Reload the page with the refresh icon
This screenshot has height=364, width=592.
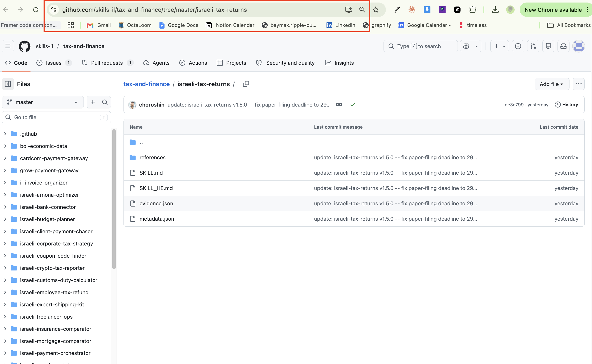tap(36, 10)
